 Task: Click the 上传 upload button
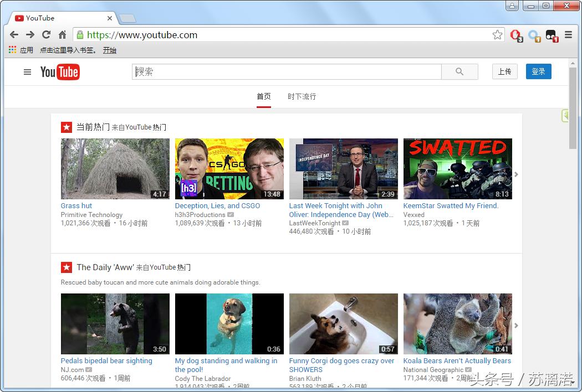pos(505,71)
